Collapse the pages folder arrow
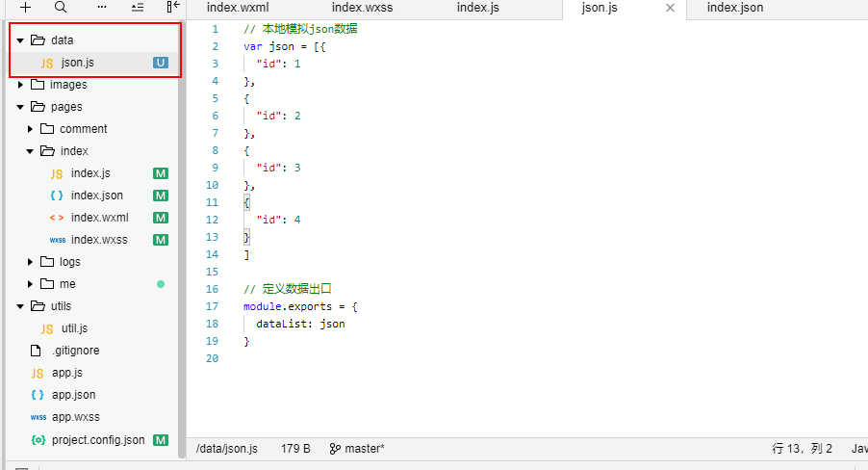Viewport: 868px width, 470px height. 20,107
